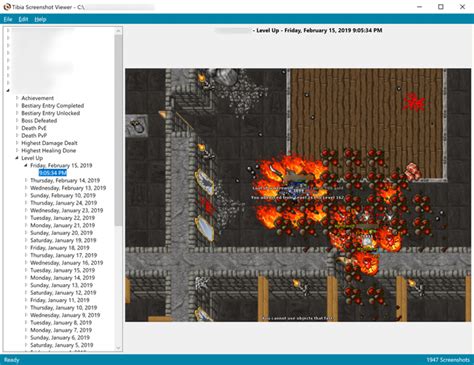Image resolution: width=474 pixels, height=365 pixels.
Task: Select Wednesday, January 23, 2019
Action: [67, 210]
